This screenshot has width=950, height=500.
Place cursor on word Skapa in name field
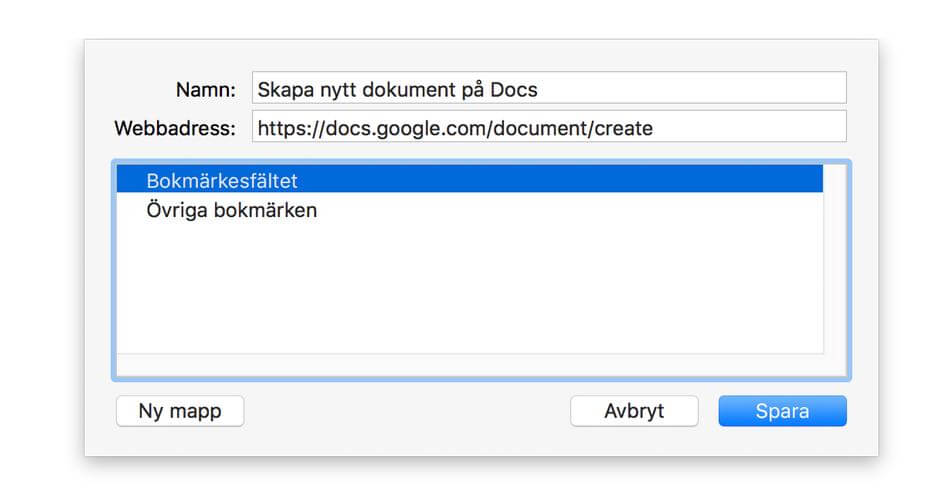282,89
